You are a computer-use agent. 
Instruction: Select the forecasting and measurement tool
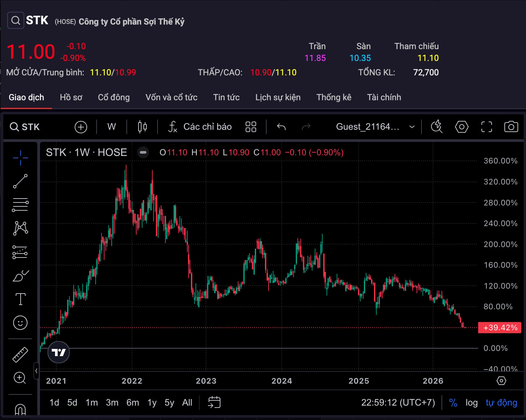20,252
